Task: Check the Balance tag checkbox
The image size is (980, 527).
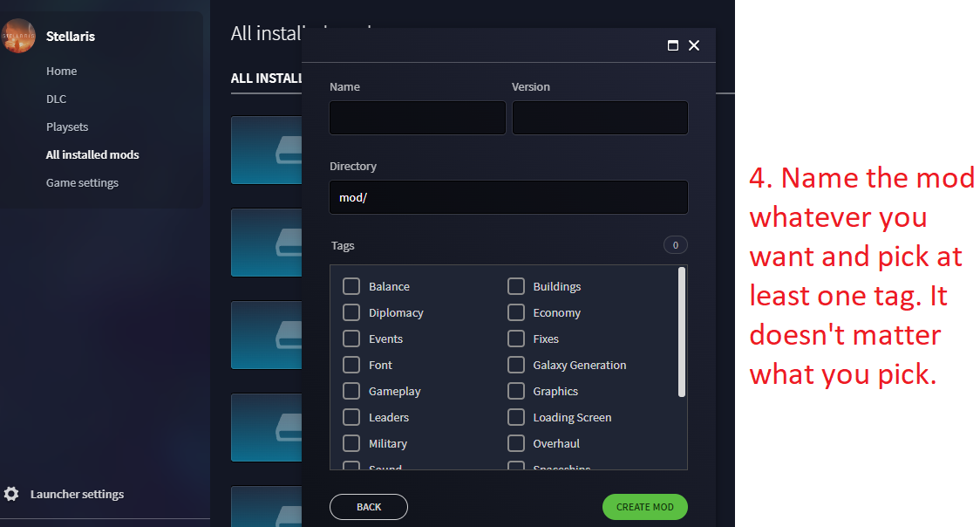Action: [x=351, y=286]
